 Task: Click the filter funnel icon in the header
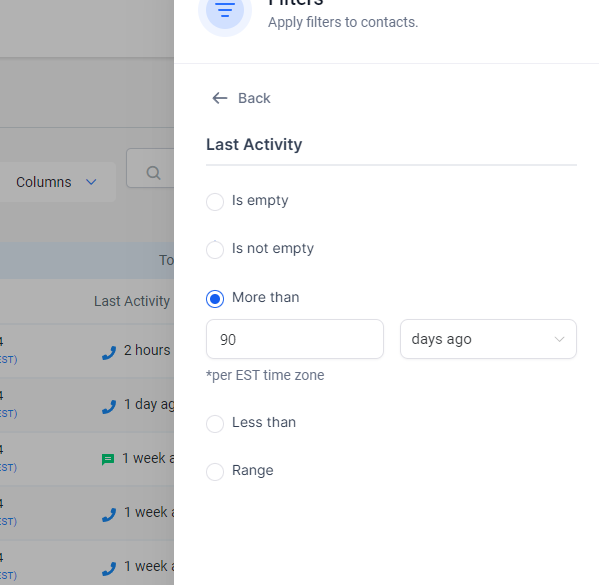pyautogui.click(x=225, y=10)
